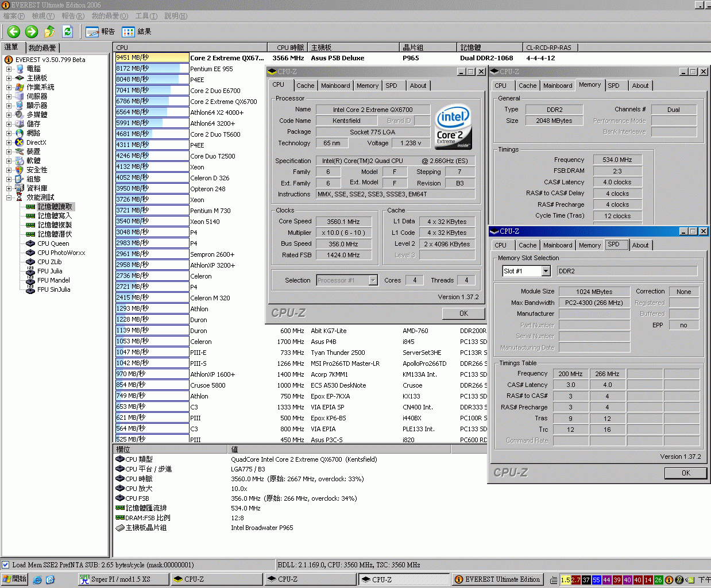
Task: Switch to Cache tab in CPU-Z SPD window
Action: point(527,245)
